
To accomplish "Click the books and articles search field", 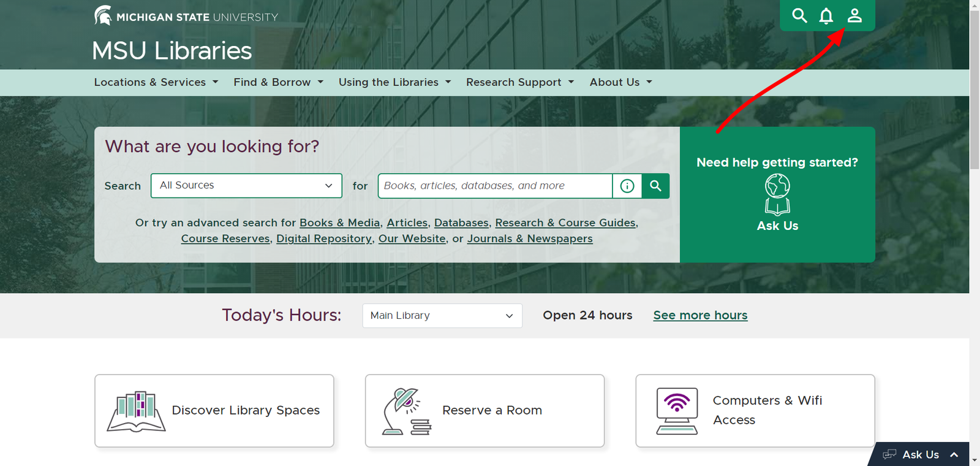I will click(495, 186).
